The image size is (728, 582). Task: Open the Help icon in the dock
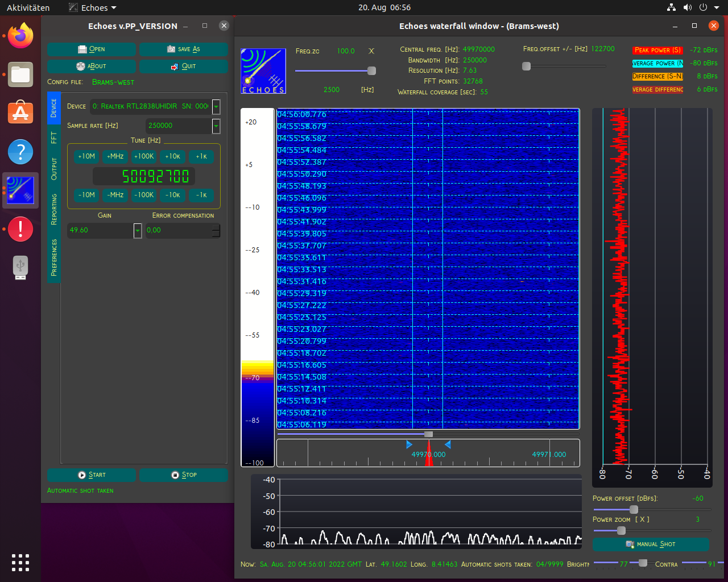[x=20, y=152]
